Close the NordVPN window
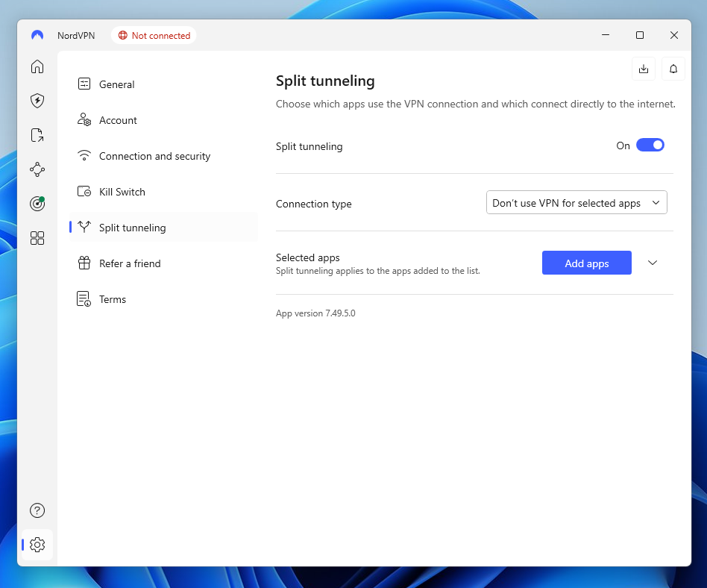 [x=674, y=35]
